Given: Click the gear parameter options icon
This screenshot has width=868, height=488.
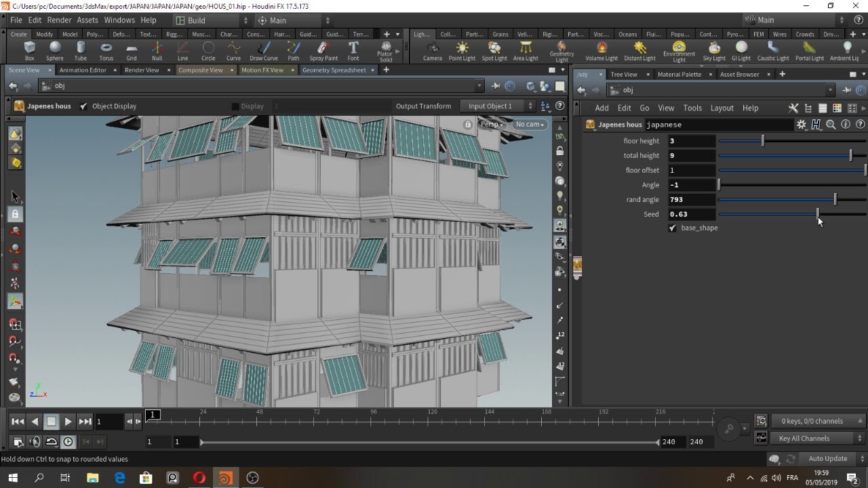Looking at the screenshot, I should pos(802,124).
